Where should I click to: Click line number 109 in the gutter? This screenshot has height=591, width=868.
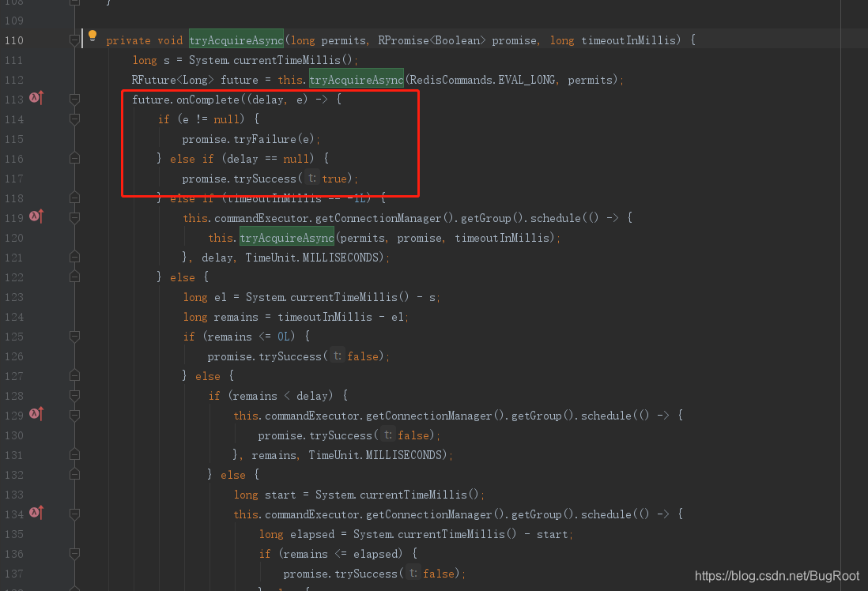(14, 21)
